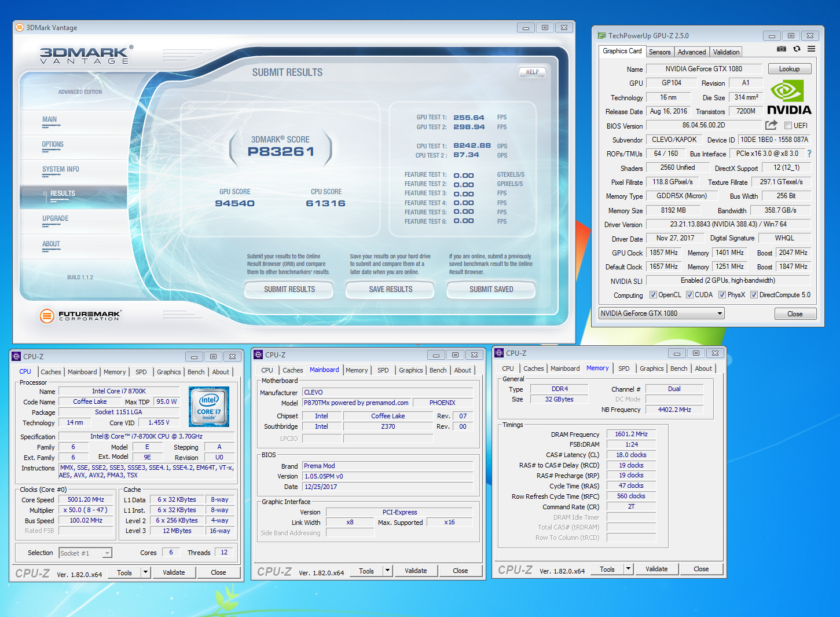Toggle the UEFI checkbox
The height and width of the screenshot is (617, 840).
788,126
